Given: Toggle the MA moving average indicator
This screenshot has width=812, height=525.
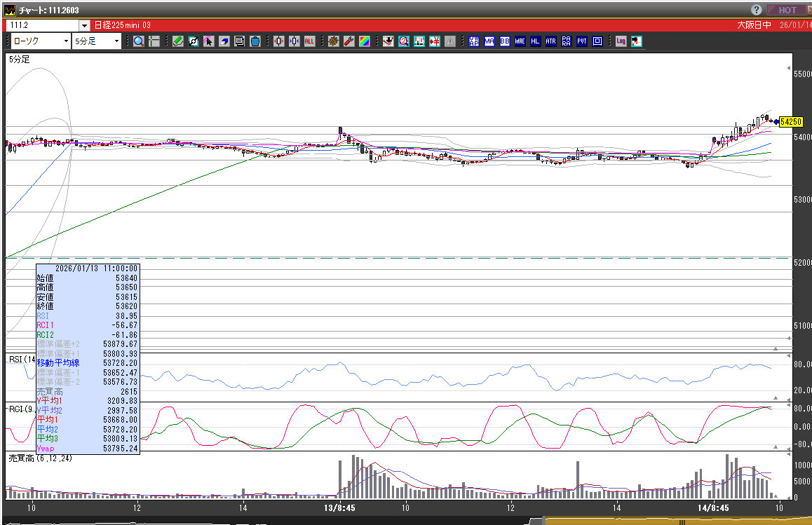Looking at the screenshot, I should [x=489, y=41].
